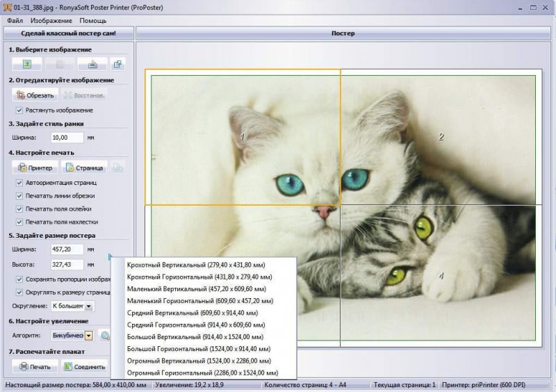
Task: Click the magnifier preview icon next to Алгоритм
Action: (x=105, y=335)
